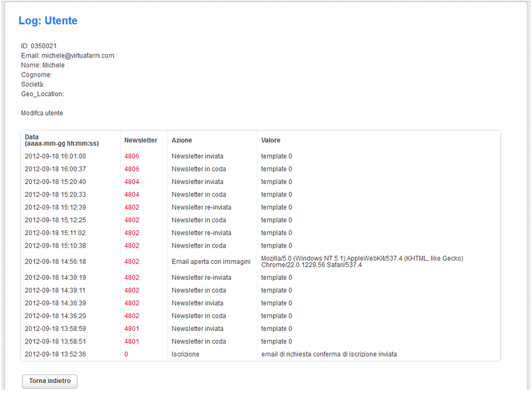Click the Newsletter column header
The height and width of the screenshot is (393, 532).
point(141,140)
